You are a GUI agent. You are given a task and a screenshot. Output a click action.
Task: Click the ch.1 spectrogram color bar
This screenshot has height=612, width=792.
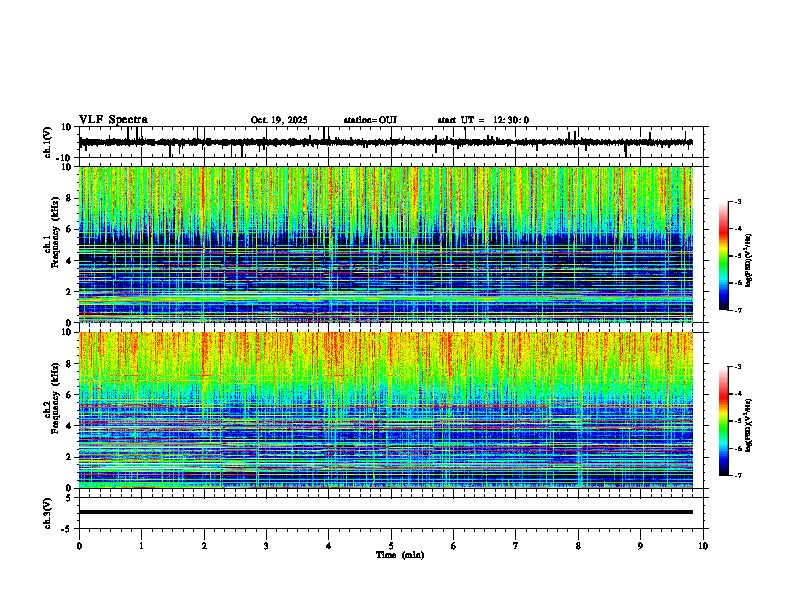(724, 256)
